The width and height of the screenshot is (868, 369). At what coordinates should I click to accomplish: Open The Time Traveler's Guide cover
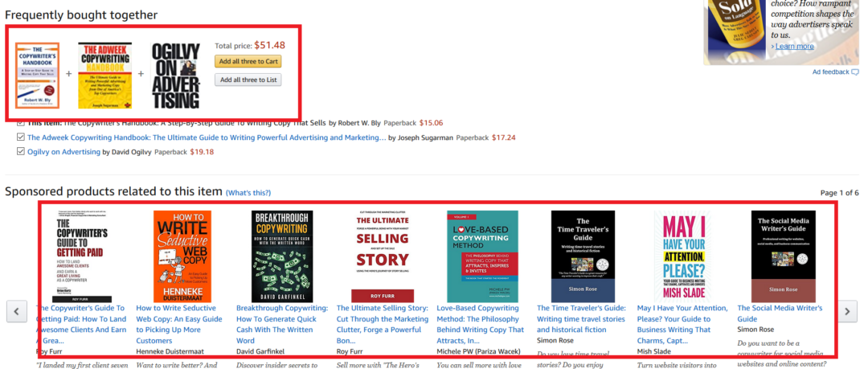pyautogui.click(x=583, y=256)
